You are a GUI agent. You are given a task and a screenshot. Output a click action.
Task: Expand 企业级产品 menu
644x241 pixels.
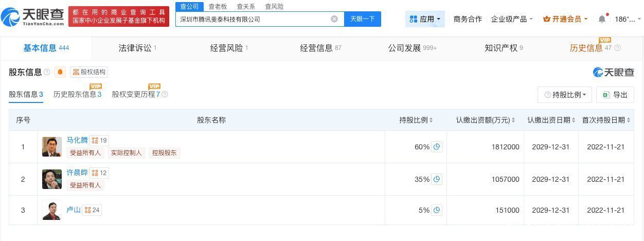[x=512, y=19]
